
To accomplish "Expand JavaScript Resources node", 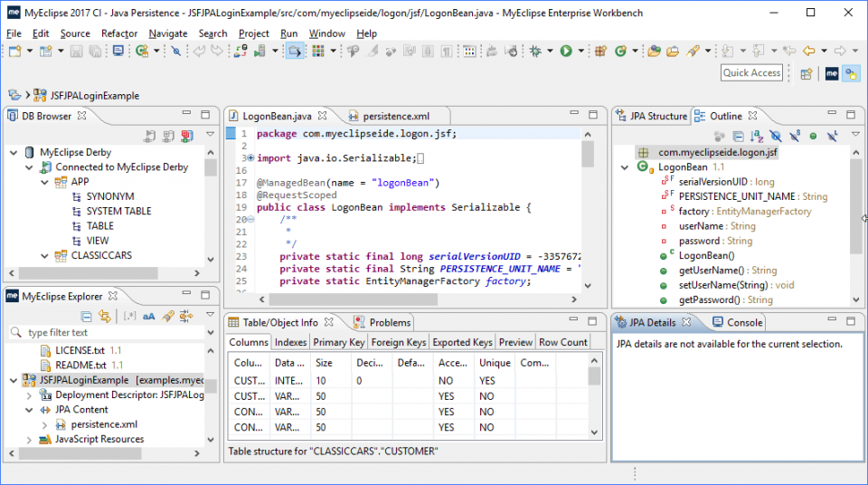I will coord(29,440).
